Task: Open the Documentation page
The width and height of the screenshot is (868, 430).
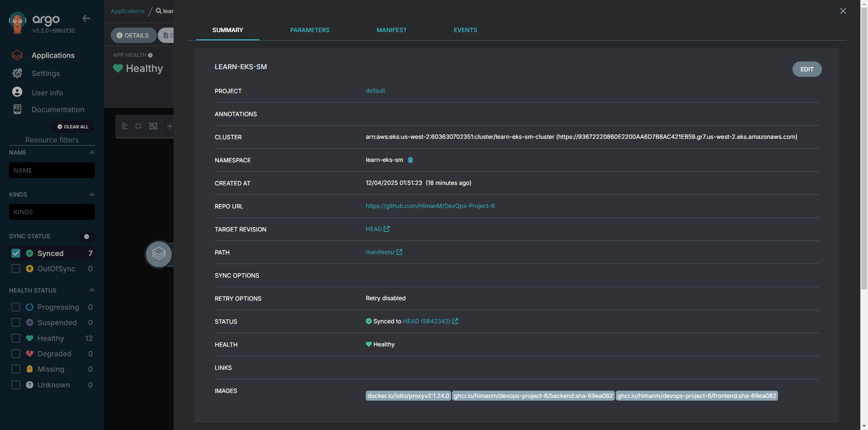Action: pos(58,109)
